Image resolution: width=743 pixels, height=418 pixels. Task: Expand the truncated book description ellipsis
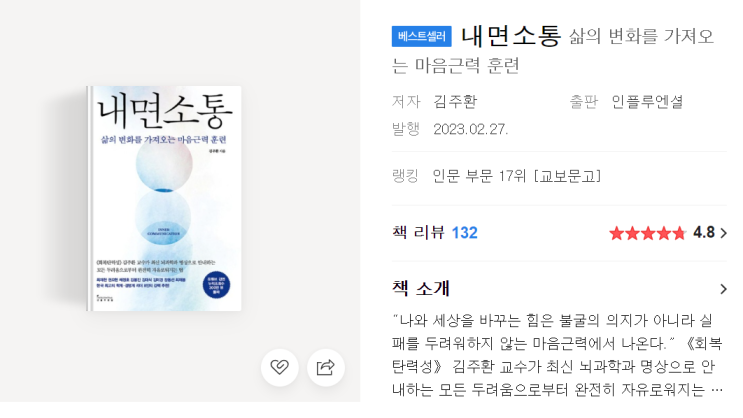716,391
